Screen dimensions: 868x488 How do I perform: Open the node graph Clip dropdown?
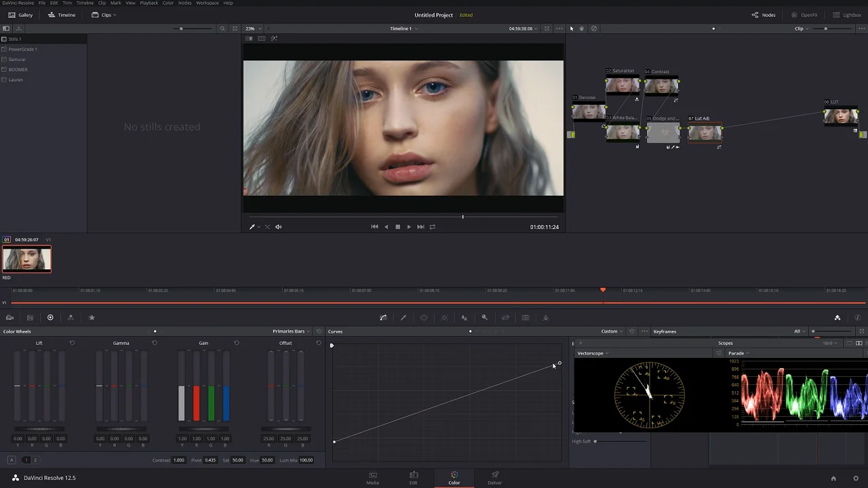point(802,28)
